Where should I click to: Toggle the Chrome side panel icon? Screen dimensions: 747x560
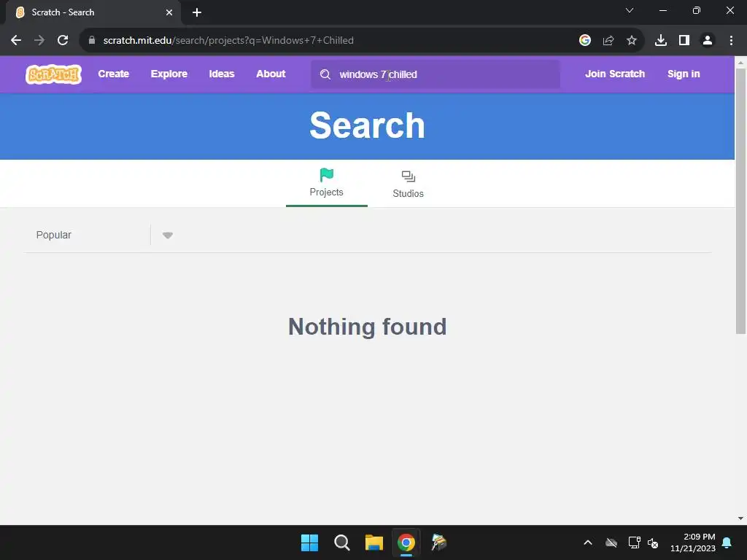pos(684,41)
